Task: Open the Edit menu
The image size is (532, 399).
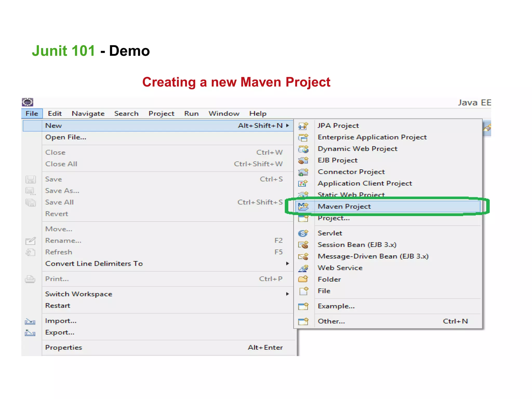Action: point(55,114)
